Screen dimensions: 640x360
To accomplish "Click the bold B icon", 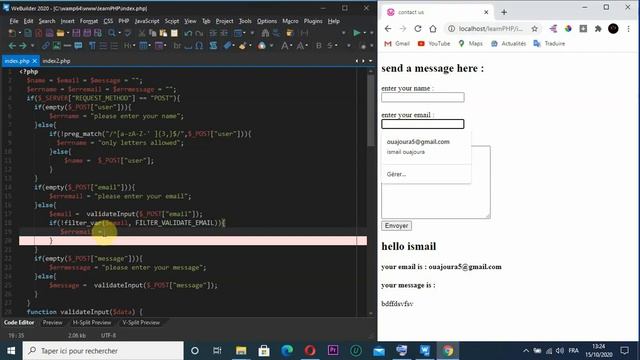I will pos(318,46).
